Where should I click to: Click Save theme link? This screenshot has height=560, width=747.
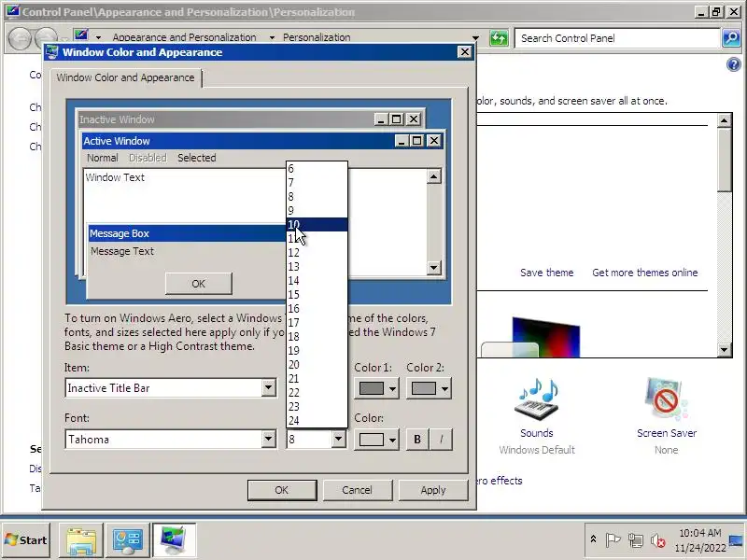pos(547,273)
